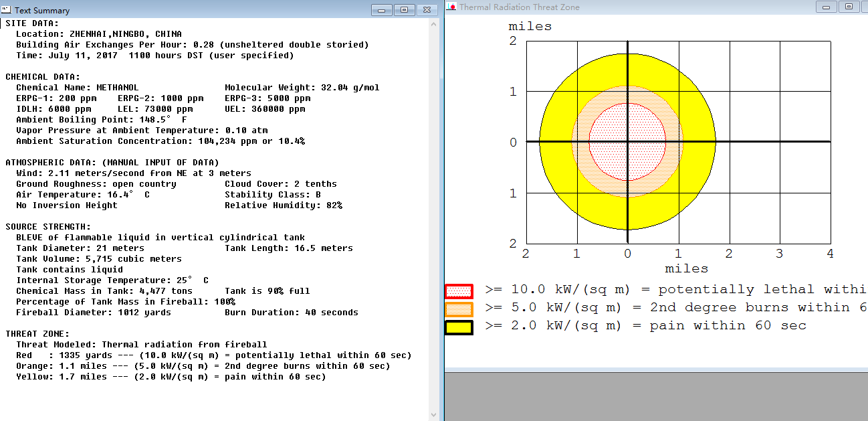Image resolution: width=868 pixels, height=421 pixels.
Task: Click 'Location: ZHENHAI,NINGBO, CHINA' line
Action: [x=98, y=34]
